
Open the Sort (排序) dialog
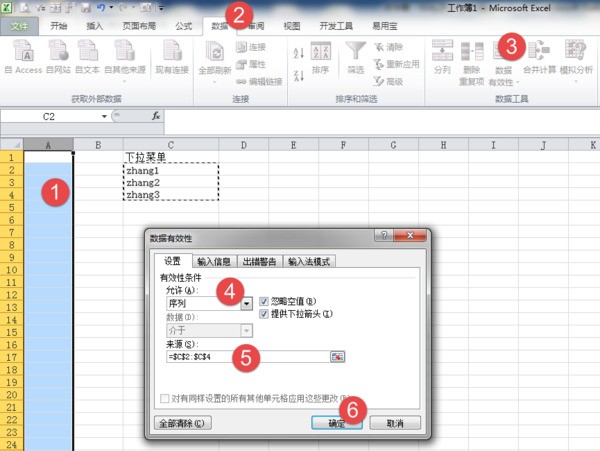click(x=321, y=57)
